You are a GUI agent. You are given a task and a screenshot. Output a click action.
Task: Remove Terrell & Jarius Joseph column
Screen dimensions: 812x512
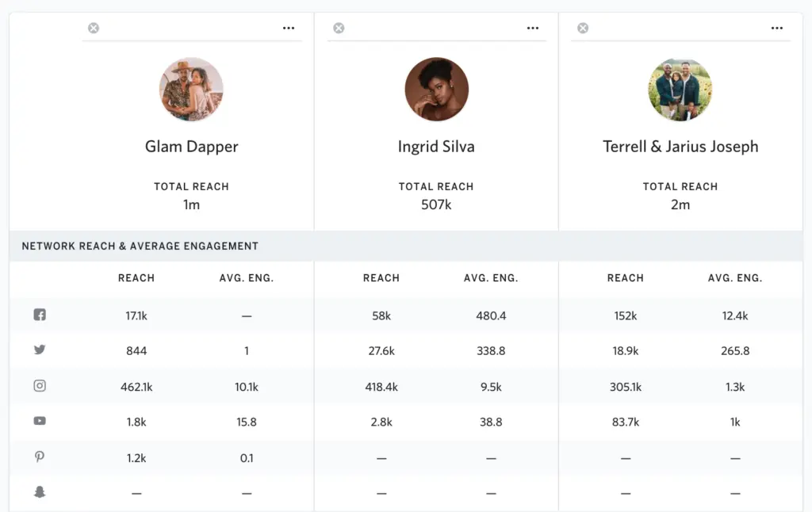click(x=583, y=29)
